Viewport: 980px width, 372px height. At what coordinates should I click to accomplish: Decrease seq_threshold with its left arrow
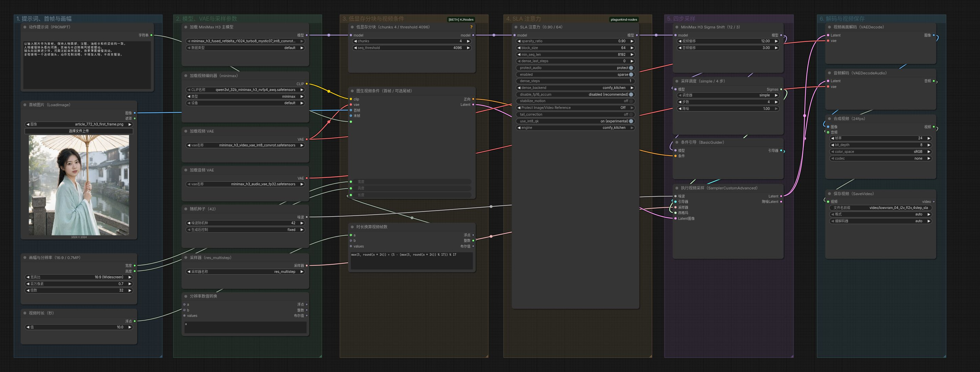coord(355,48)
